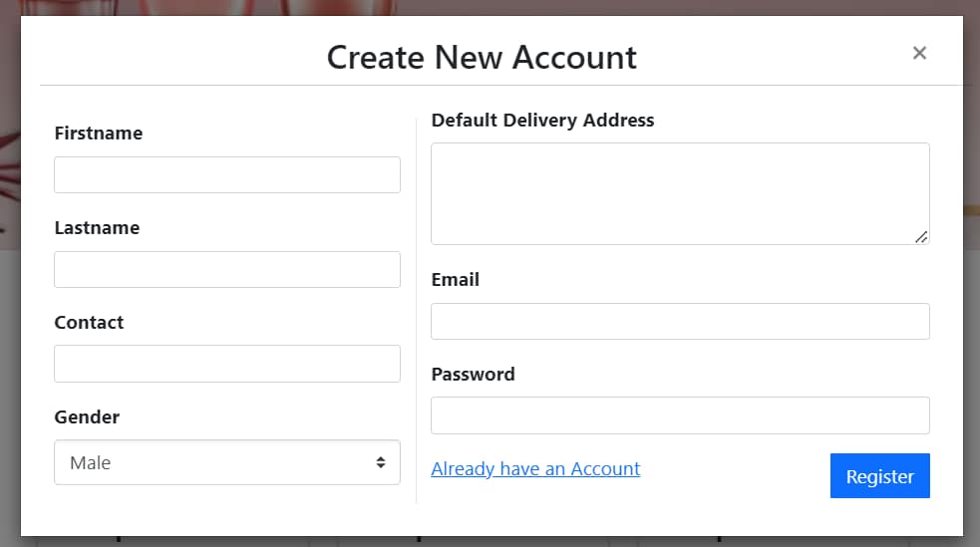980x547 pixels.
Task: Click the Lastname label
Action: [x=97, y=228]
